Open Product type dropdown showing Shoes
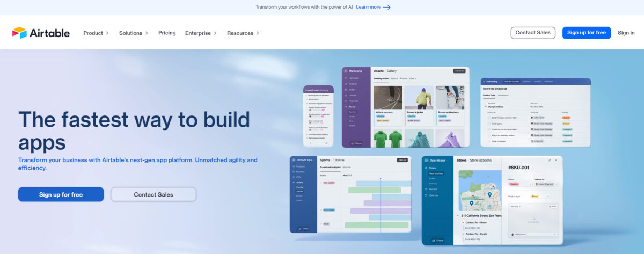This screenshot has width=644, height=254. click(x=540, y=197)
